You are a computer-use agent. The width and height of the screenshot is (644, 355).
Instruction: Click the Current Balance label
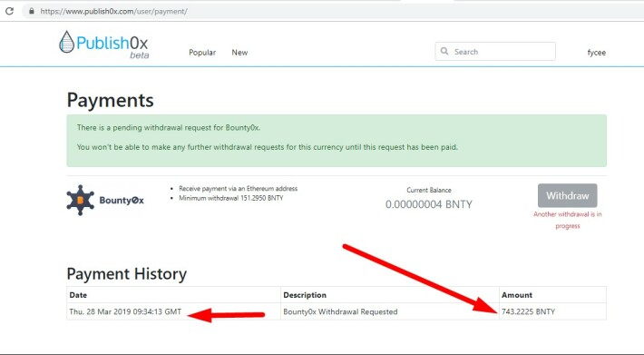(429, 190)
